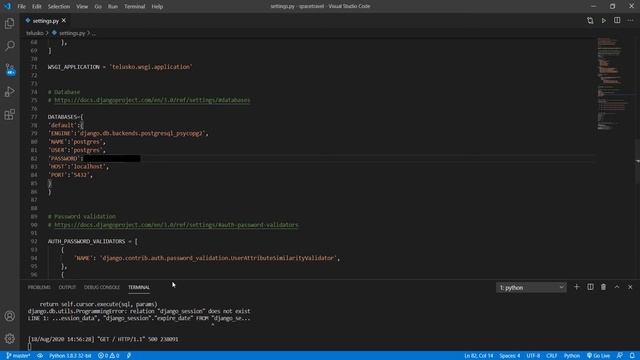Open the Search view in activity bar
640x360 pixels.
9,46
